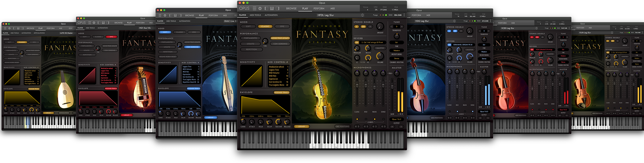The width and height of the screenshot is (644, 163).
Task: Select Soft mood in HFDL window
Action: [x=248, y=26]
